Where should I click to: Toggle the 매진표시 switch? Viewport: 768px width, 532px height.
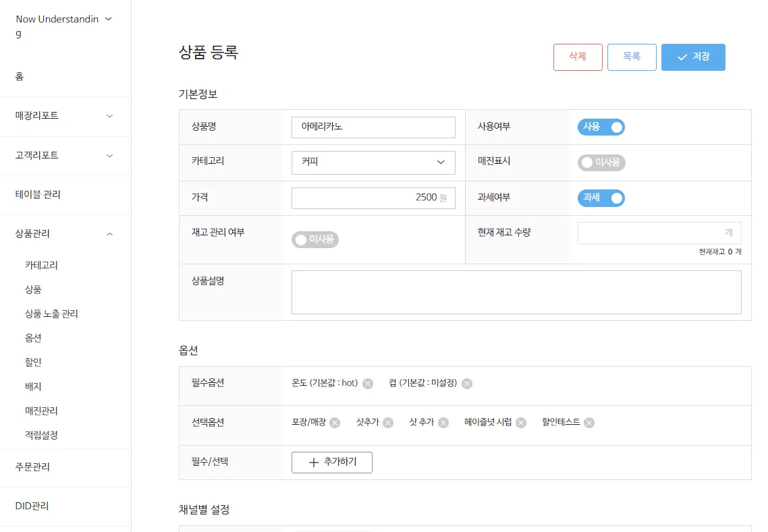[x=601, y=162]
